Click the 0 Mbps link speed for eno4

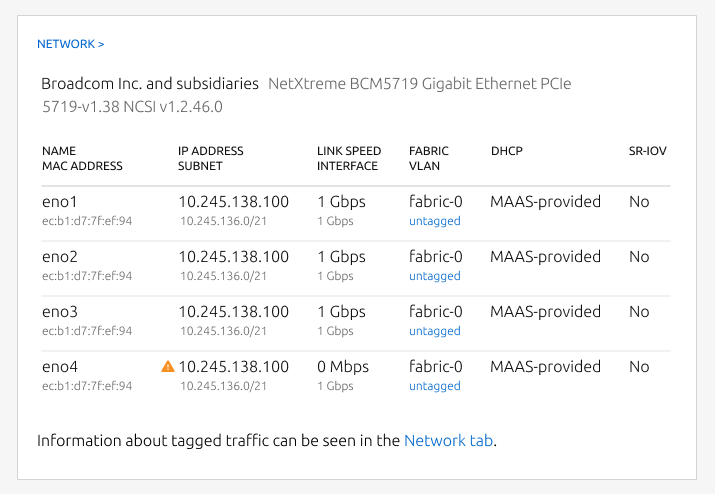tap(345, 367)
